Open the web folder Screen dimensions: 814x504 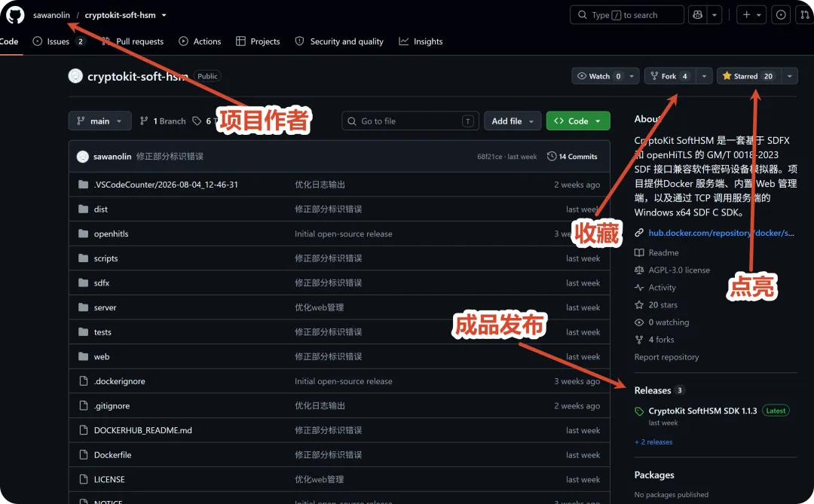102,356
